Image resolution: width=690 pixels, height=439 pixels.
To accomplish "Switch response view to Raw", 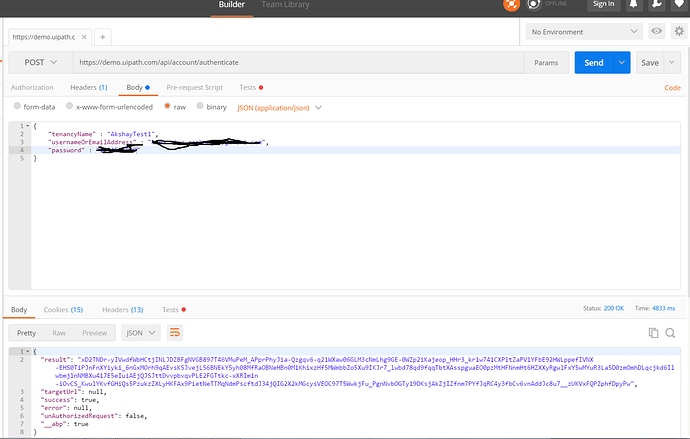I will (59, 333).
